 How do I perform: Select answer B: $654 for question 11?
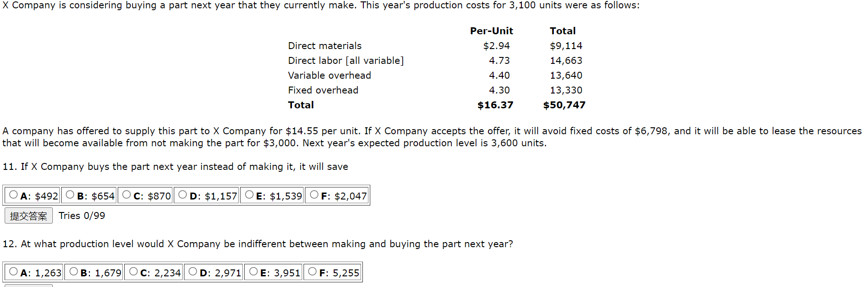pyautogui.click(x=70, y=194)
